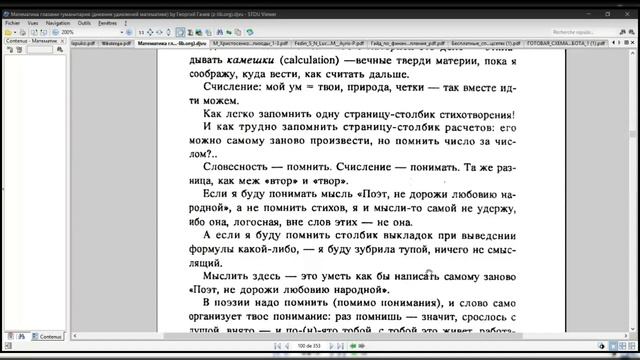Close the Contenus sidebar panel

(62, 41)
